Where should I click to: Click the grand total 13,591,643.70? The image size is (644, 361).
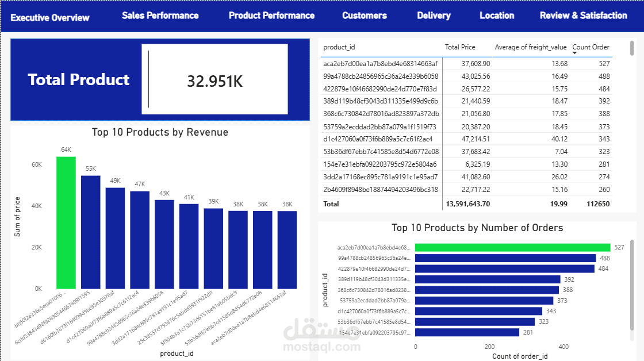click(468, 203)
